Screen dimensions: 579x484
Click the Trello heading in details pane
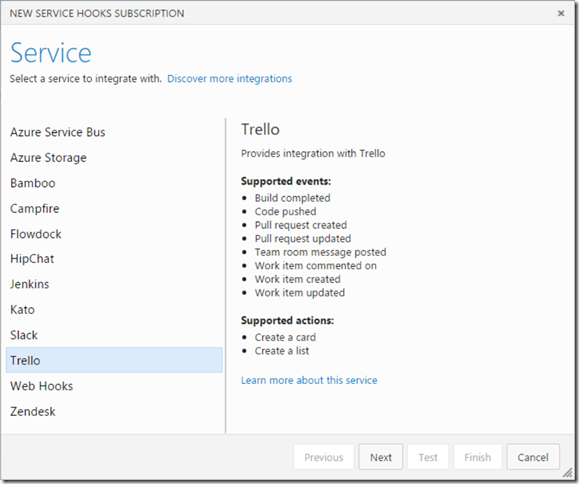[x=260, y=130]
